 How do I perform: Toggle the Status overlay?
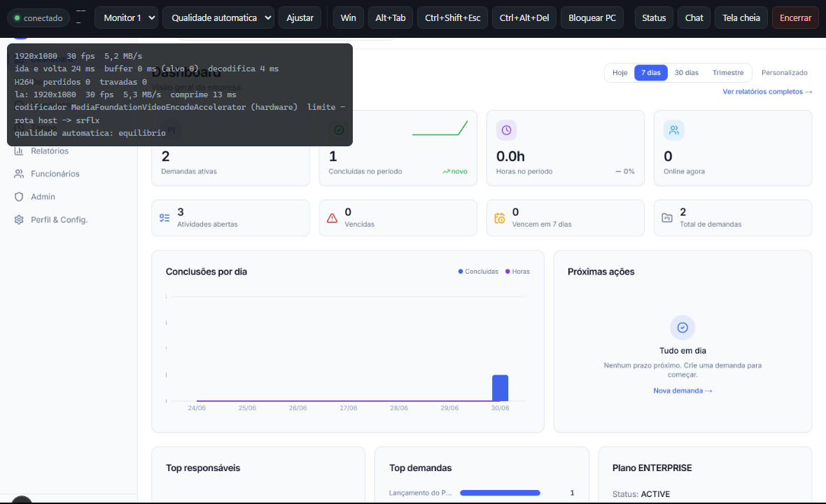(654, 18)
